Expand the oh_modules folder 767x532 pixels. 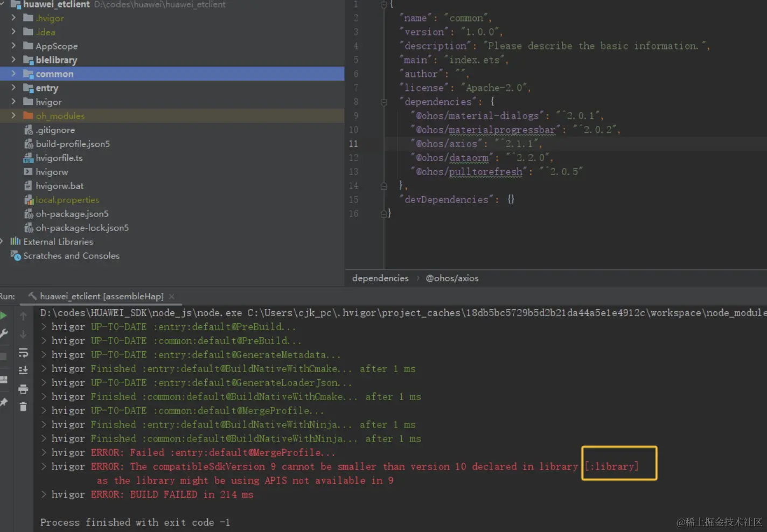13,116
